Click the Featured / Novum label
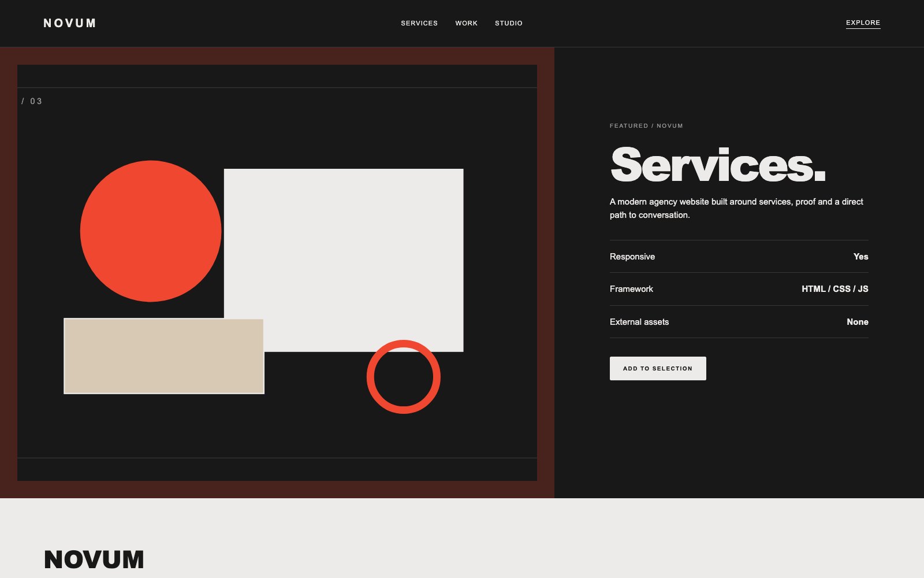 pos(646,125)
